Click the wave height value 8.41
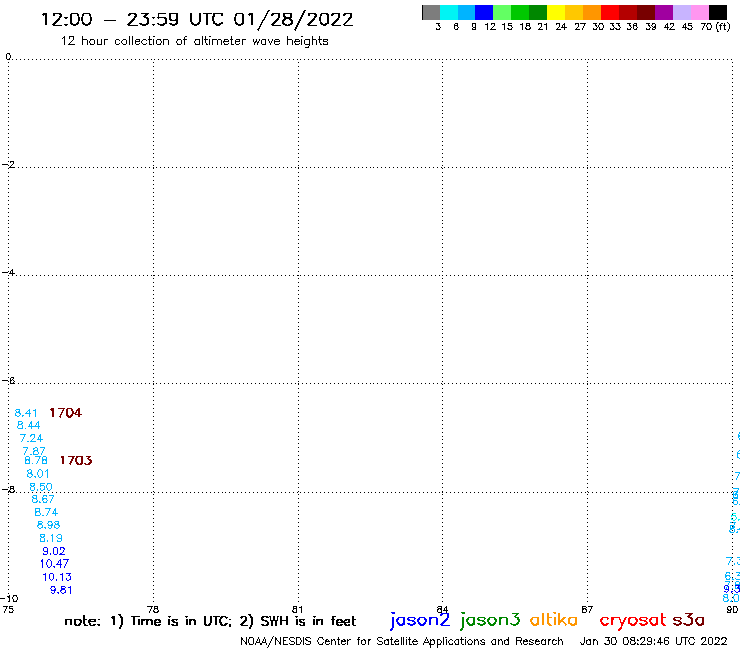The height and width of the screenshot is (650, 740). pyautogui.click(x=26, y=413)
